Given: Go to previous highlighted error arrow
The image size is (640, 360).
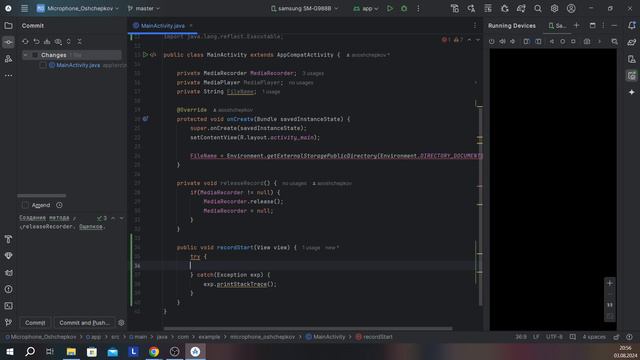Looking at the screenshot, I should 469,40.
